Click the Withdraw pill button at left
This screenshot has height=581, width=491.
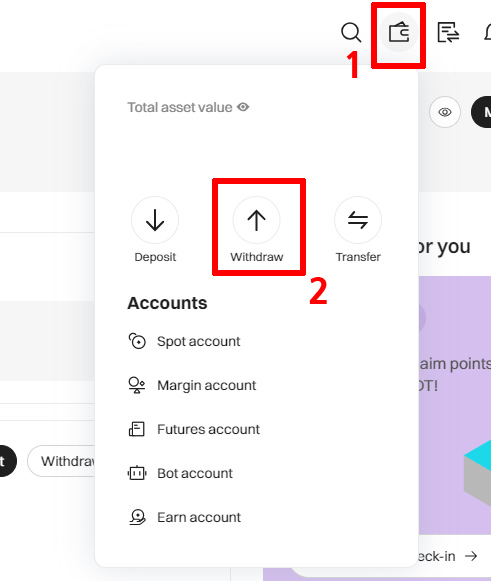[x=61, y=461]
